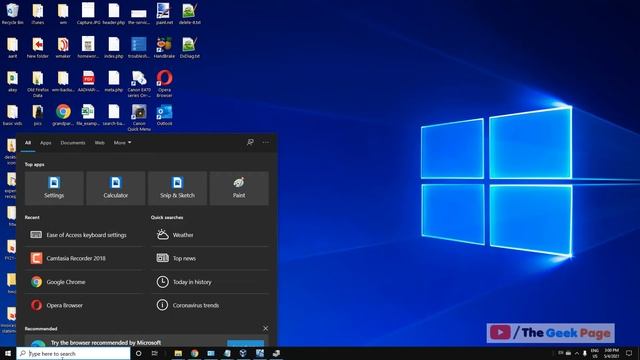
Task: Open Opera Browser from Recent list
Action: pos(84,305)
